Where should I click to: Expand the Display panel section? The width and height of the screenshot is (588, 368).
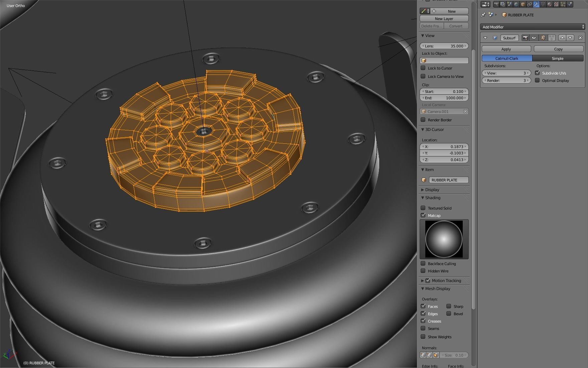point(422,190)
